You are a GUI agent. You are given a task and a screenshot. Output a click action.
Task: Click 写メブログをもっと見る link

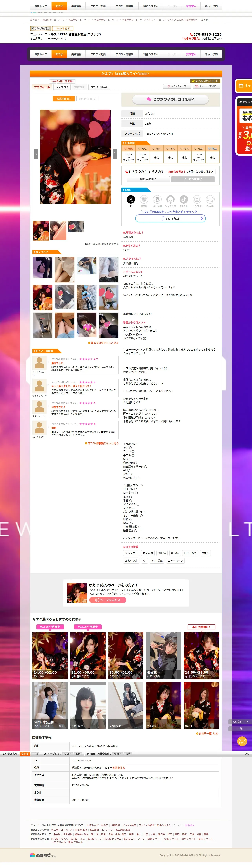[103, 343]
